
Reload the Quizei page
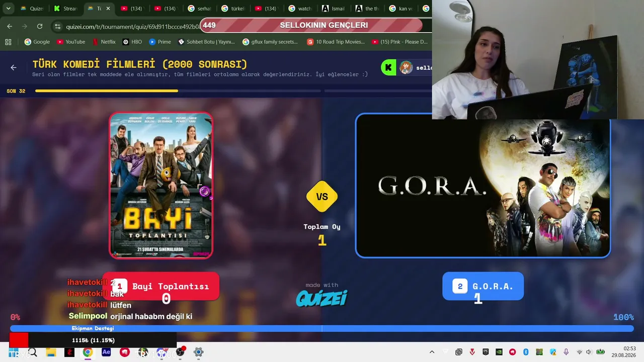(40, 26)
